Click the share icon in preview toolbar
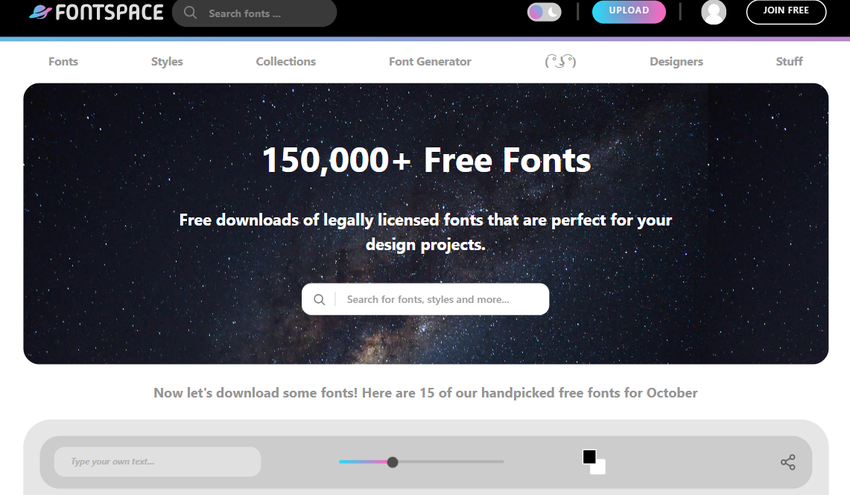 pyautogui.click(x=788, y=462)
